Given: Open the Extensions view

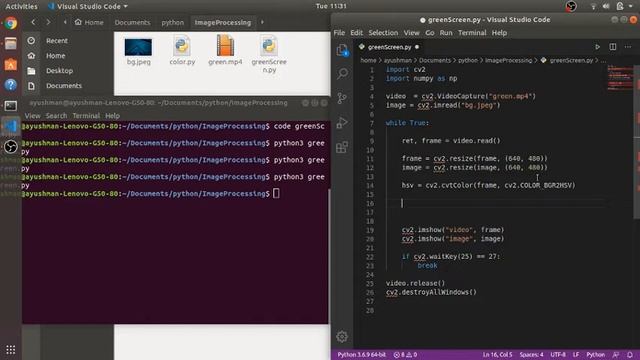Looking at the screenshot, I should (342, 147).
